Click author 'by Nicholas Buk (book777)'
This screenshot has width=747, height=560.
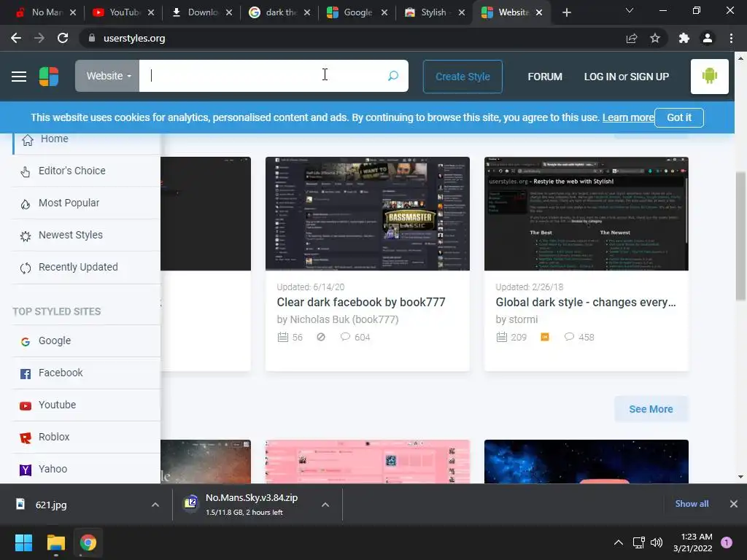[x=338, y=319]
